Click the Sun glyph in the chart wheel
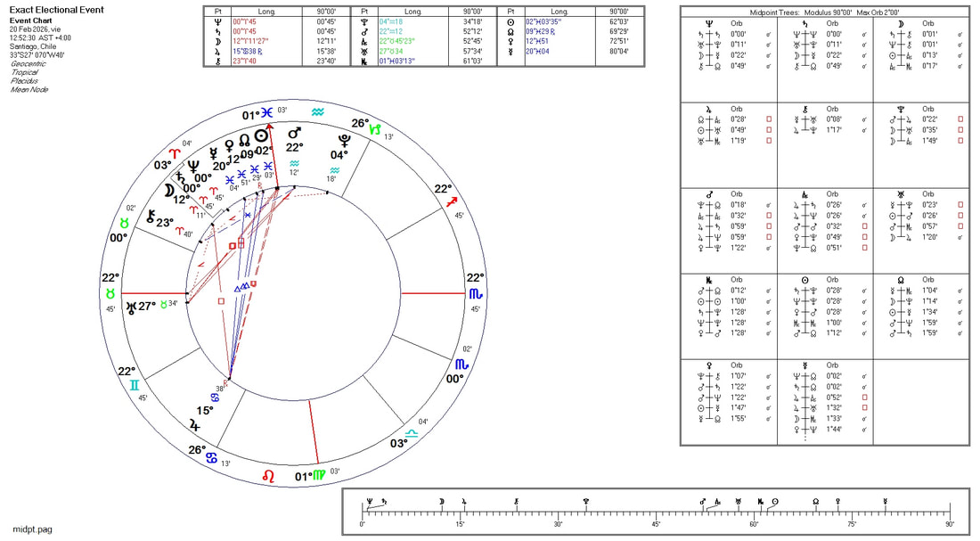Screen dimensions: 980x541 coord(262,135)
